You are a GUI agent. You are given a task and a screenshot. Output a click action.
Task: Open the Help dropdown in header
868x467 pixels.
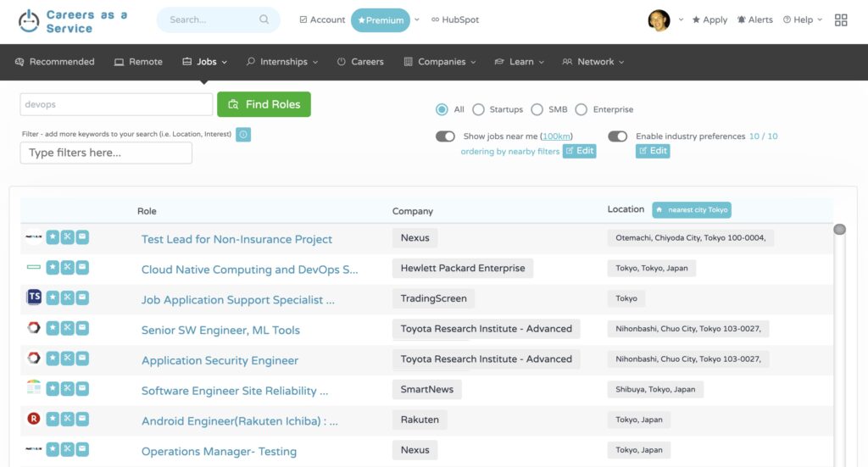(803, 20)
